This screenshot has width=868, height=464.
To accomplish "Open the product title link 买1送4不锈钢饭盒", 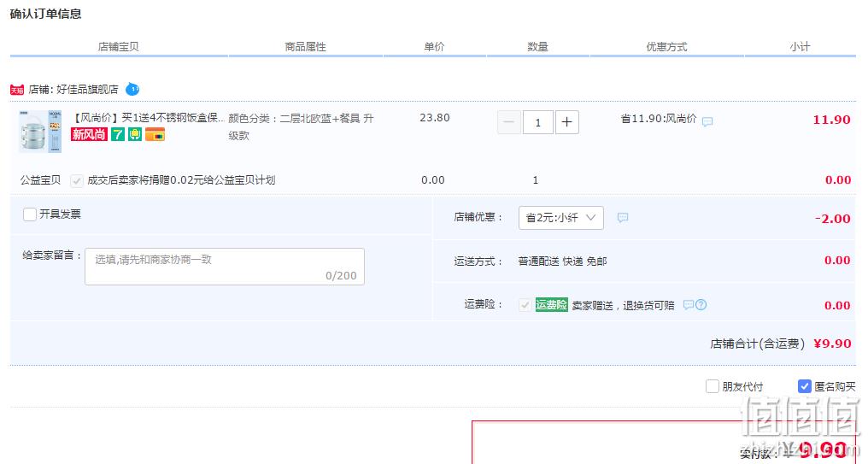I will 149,118.
